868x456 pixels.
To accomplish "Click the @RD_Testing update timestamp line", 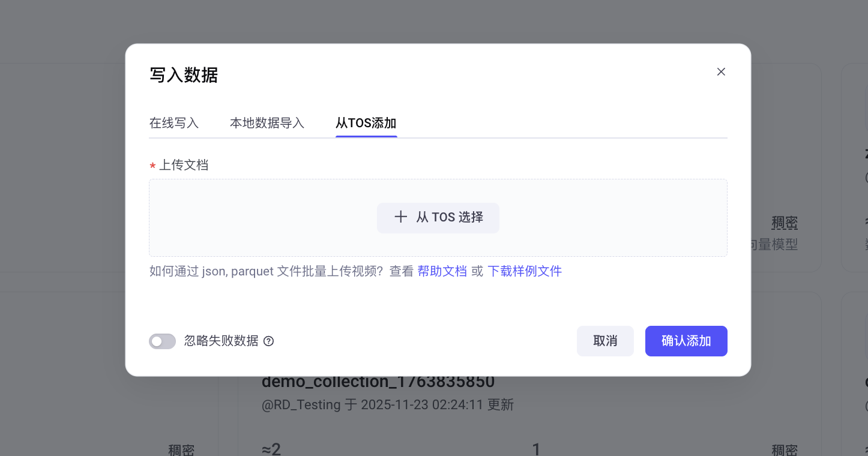I will point(388,404).
